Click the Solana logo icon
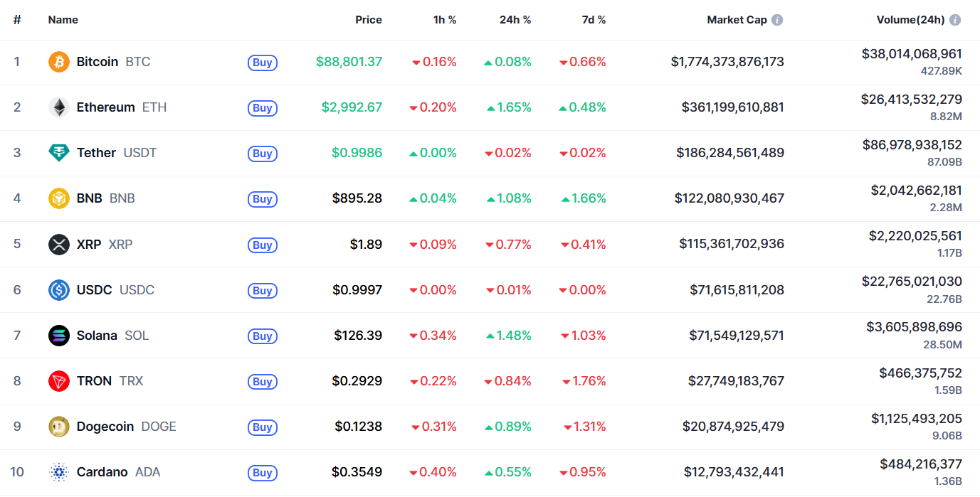The image size is (980, 497). [x=59, y=336]
